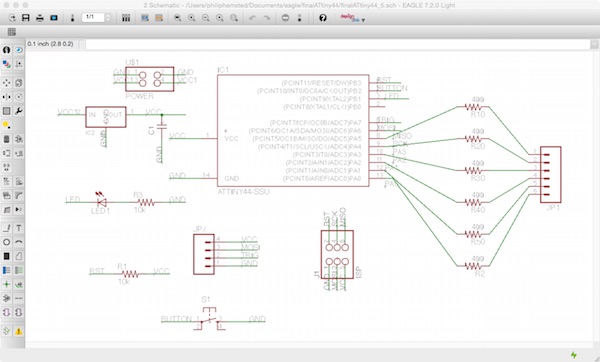This screenshot has width=600, height=362.
Task: Click the green status icon at bottom right
Action: [x=574, y=355]
